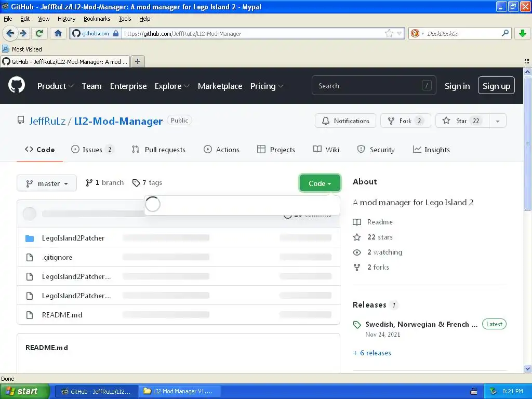Screen dimensions: 532x399
Task: Click the search magnifier in DuckDuckGo box
Action: coord(505,33)
